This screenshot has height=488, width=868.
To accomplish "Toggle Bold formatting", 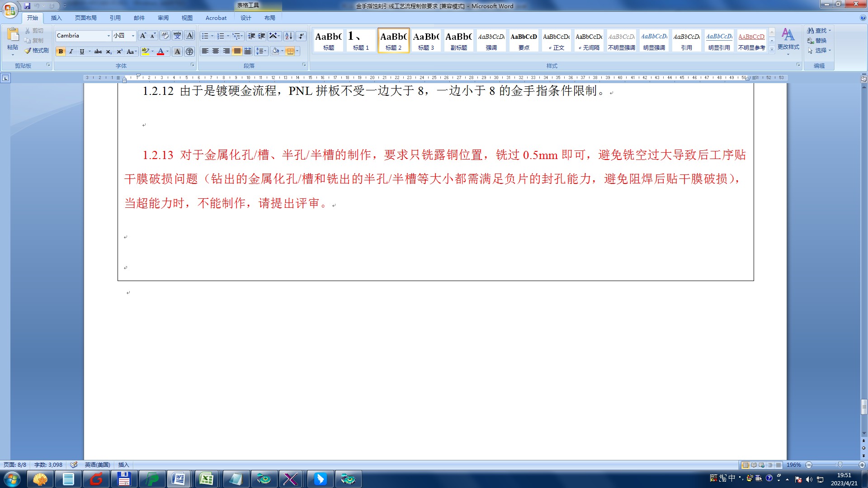I will pos(61,52).
